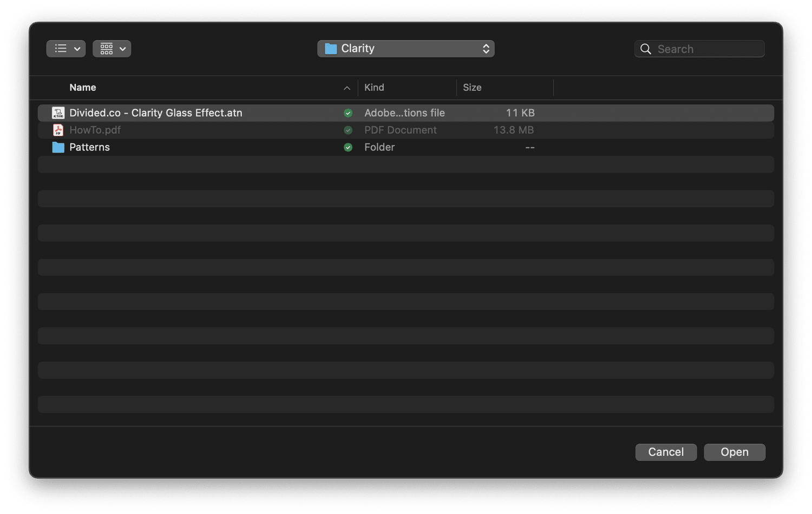Click the sync status checkmark for Patterns
This screenshot has width=812, height=514.
(x=348, y=148)
